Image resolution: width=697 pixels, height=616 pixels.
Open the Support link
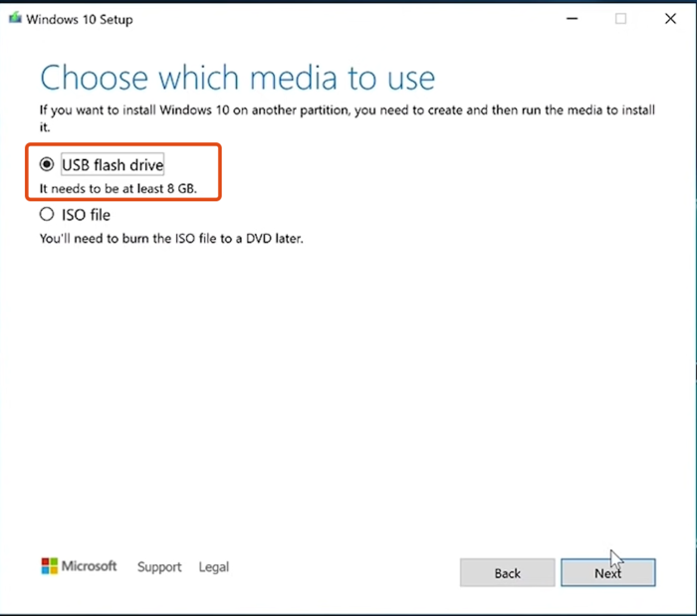pyautogui.click(x=159, y=567)
